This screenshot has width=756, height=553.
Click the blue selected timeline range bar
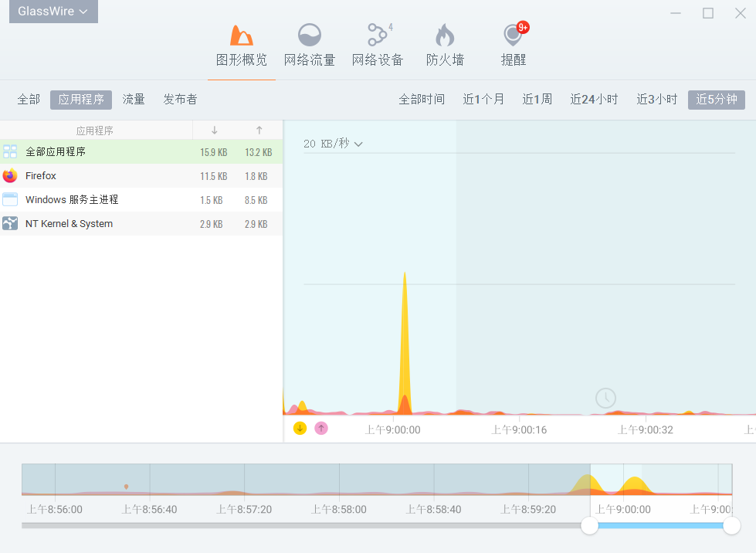coord(660,525)
